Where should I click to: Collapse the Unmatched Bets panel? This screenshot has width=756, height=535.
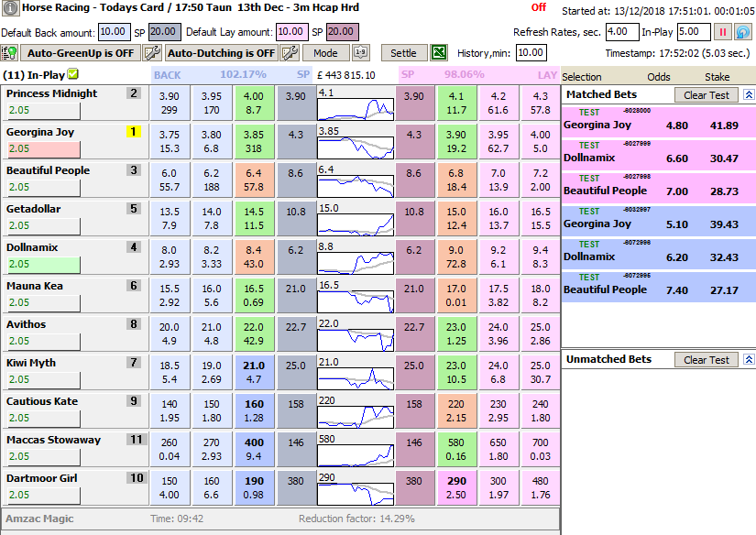pos(748,360)
